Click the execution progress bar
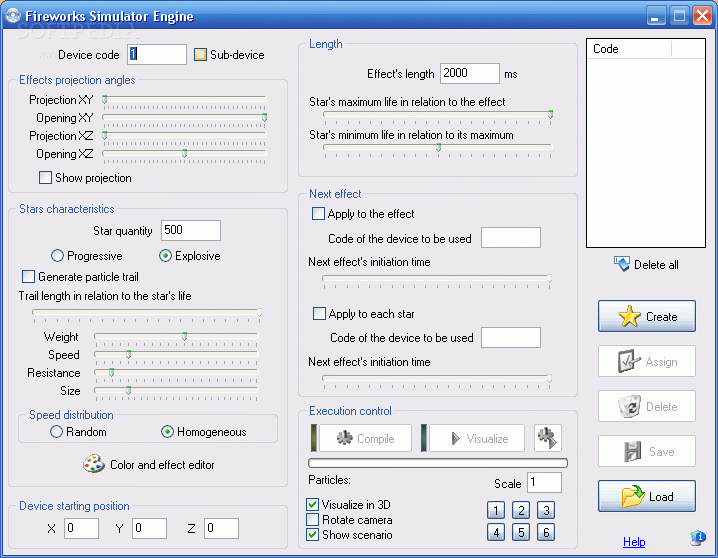718x558 pixels. coord(438,463)
